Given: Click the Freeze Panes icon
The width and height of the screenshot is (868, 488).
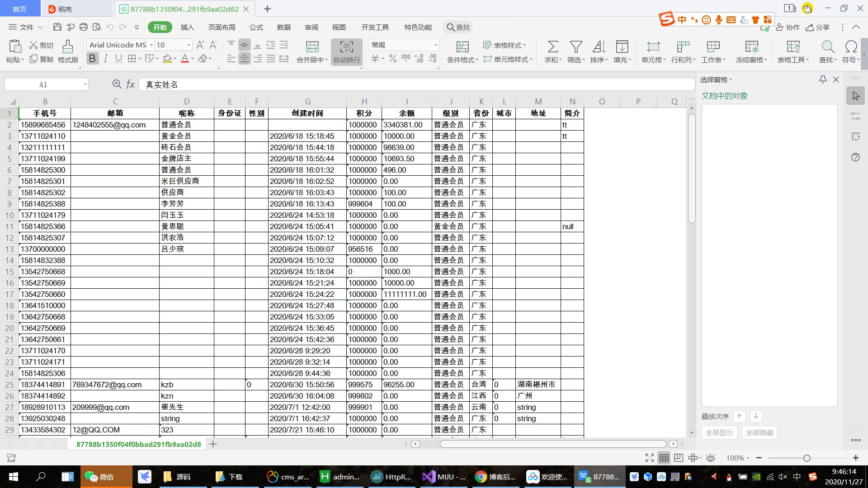Looking at the screenshot, I should (x=751, y=47).
